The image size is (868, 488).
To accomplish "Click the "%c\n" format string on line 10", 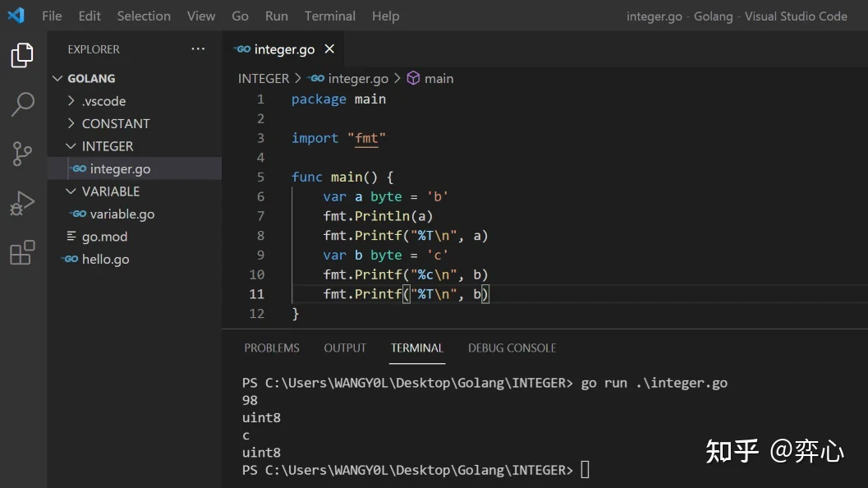I will [x=434, y=274].
